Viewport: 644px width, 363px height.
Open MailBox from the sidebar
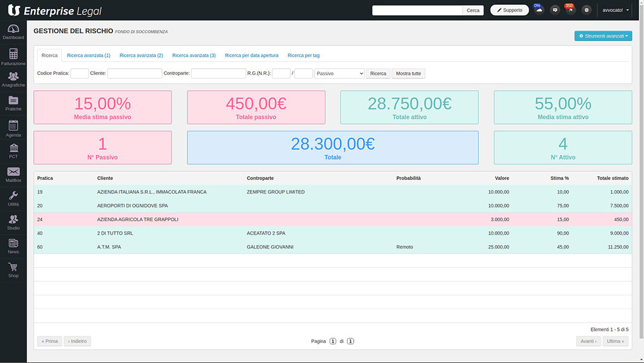pos(13,175)
